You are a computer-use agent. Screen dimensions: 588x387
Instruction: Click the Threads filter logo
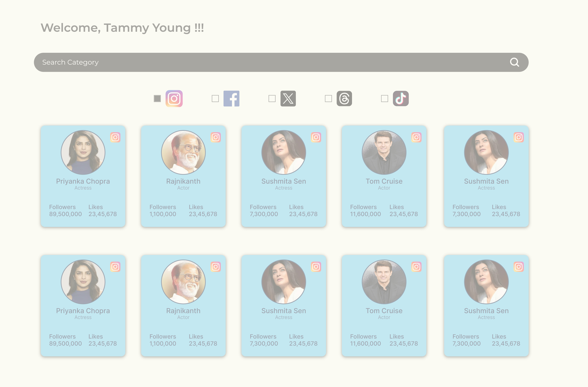point(344,99)
